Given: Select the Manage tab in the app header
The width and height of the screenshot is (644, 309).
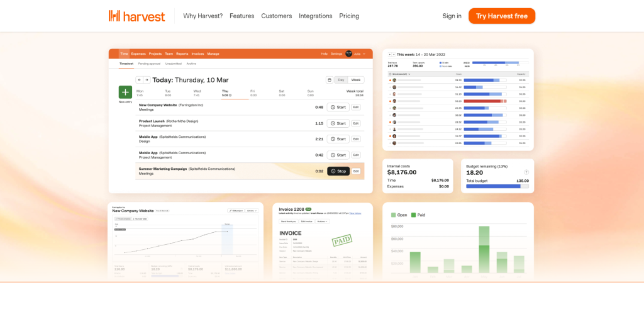Looking at the screenshot, I should (x=213, y=54).
